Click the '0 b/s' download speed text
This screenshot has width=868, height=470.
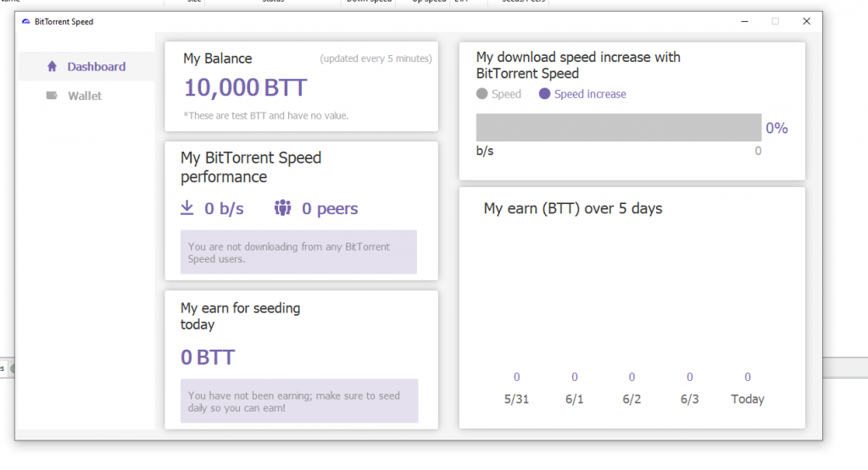(224, 208)
